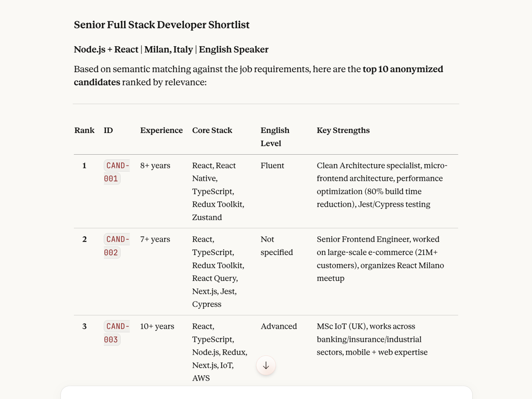Click the message input box at bottom
Viewport: 532px width, 399px height.
266,393
